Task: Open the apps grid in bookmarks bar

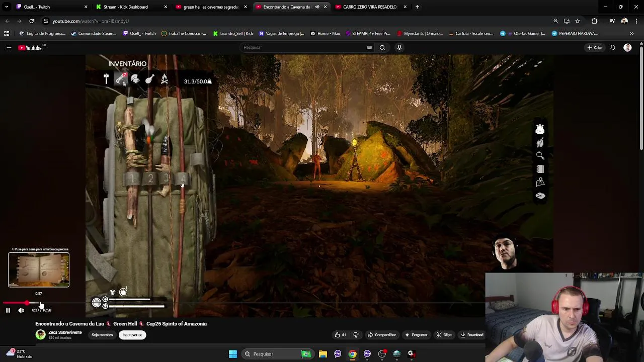Action: point(7,34)
